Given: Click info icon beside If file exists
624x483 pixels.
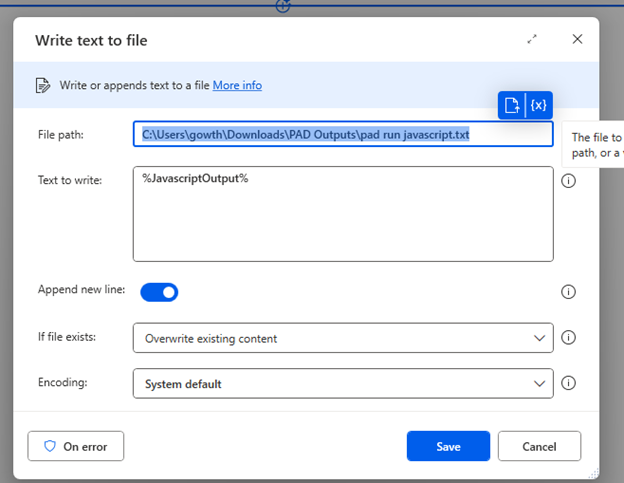Looking at the screenshot, I should (x=568, y=337).
